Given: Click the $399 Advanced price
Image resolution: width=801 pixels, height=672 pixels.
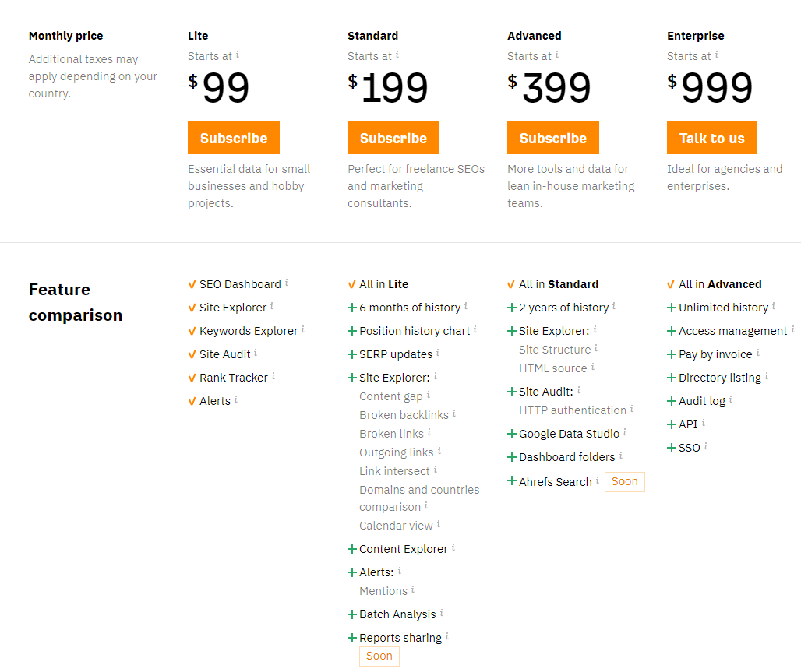Looking at the screenshot, I should 549,88.
